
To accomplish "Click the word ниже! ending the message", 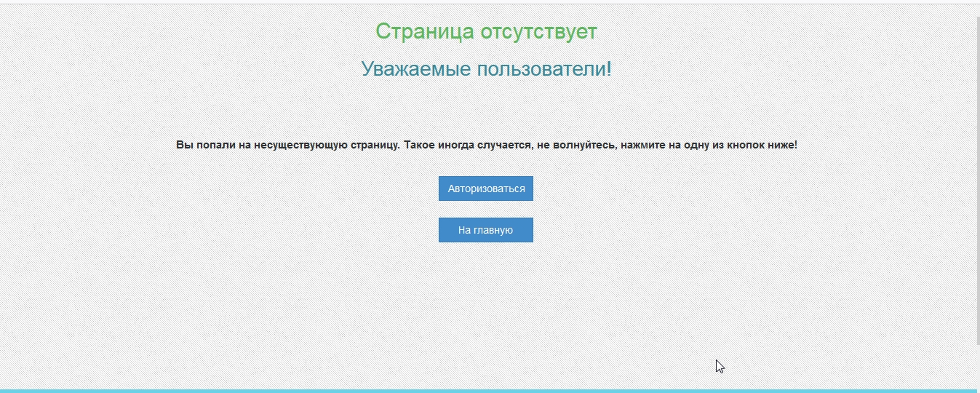I will pos(784,145).
